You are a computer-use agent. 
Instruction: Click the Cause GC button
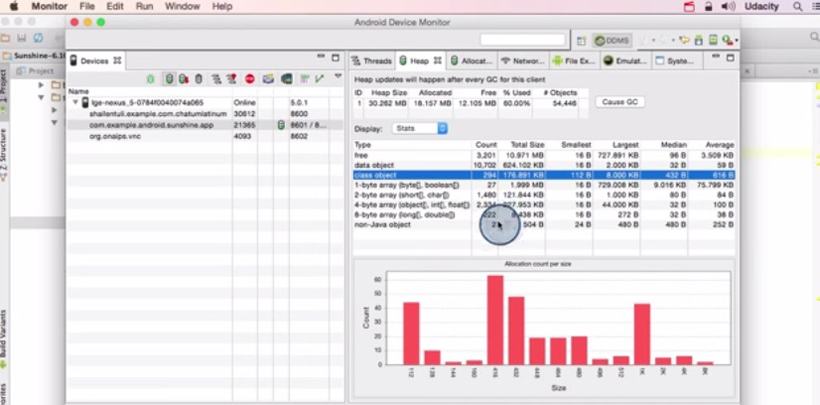[x=620, y=102]
